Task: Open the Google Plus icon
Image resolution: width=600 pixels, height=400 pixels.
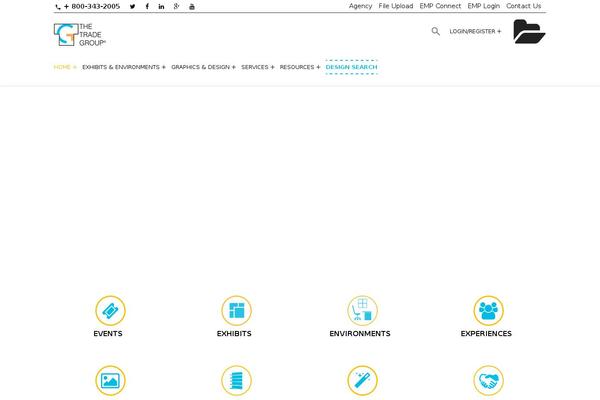Action: click(176, 6)
